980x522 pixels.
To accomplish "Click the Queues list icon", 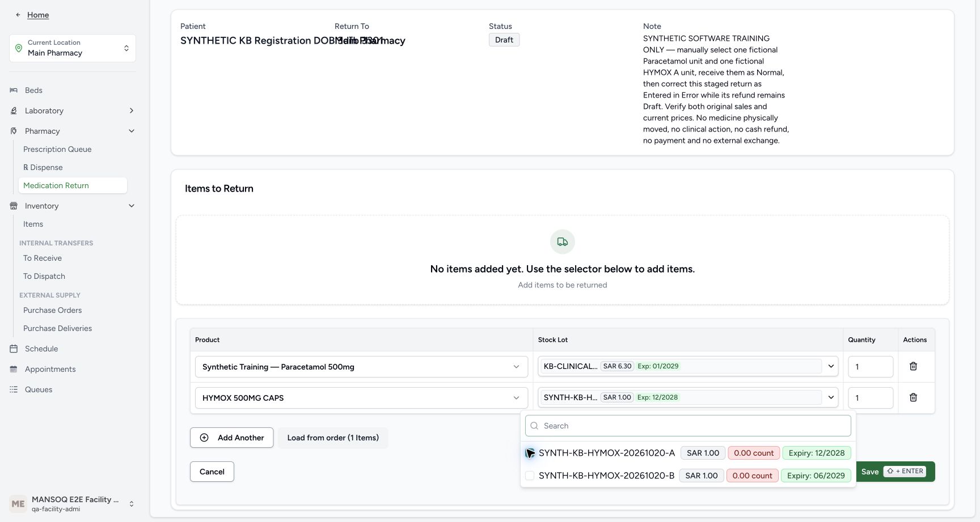I will pos(14,389).
